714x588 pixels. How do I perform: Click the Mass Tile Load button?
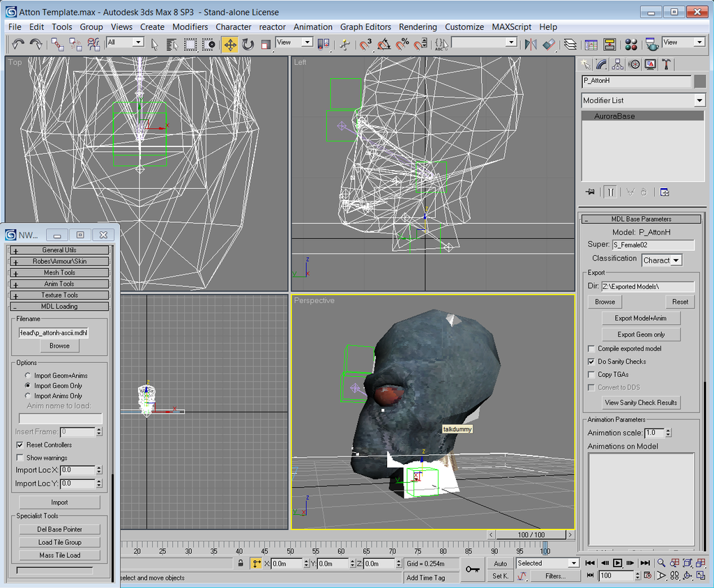pos(59,555)
